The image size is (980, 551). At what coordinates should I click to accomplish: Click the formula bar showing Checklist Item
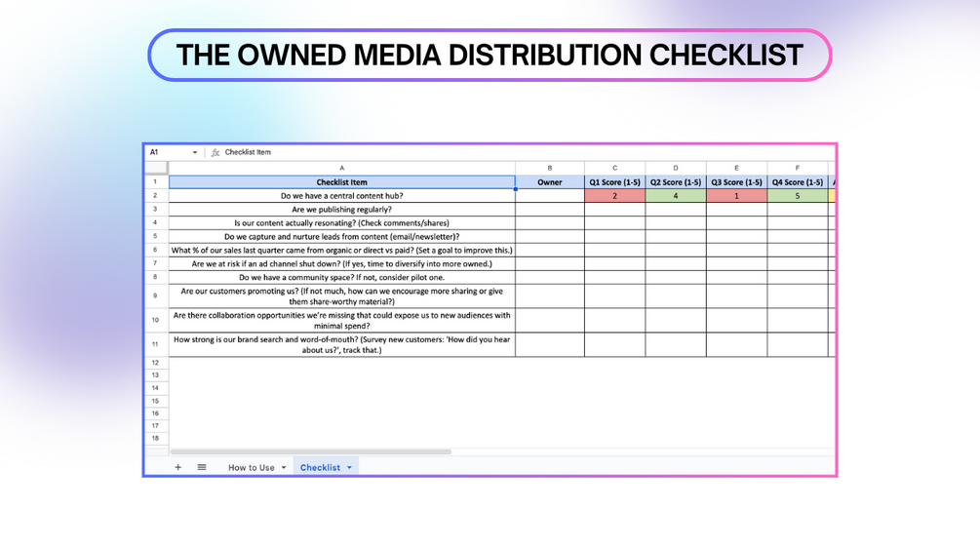tap(248, 152)
